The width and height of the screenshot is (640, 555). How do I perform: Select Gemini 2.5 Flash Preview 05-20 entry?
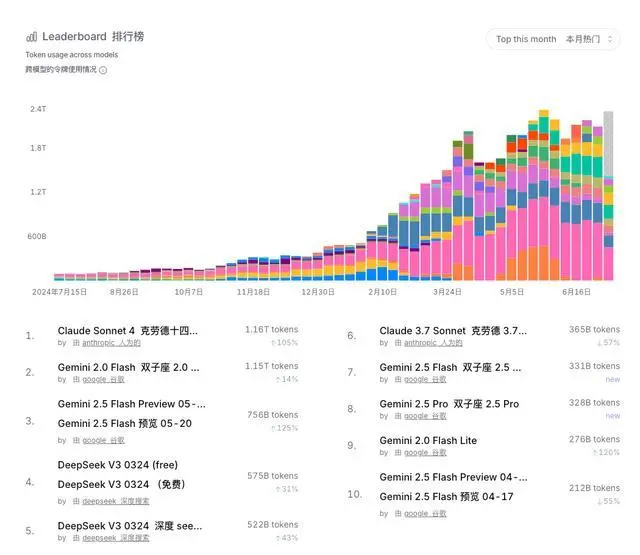pyautogui.click(x=131, y=404)
